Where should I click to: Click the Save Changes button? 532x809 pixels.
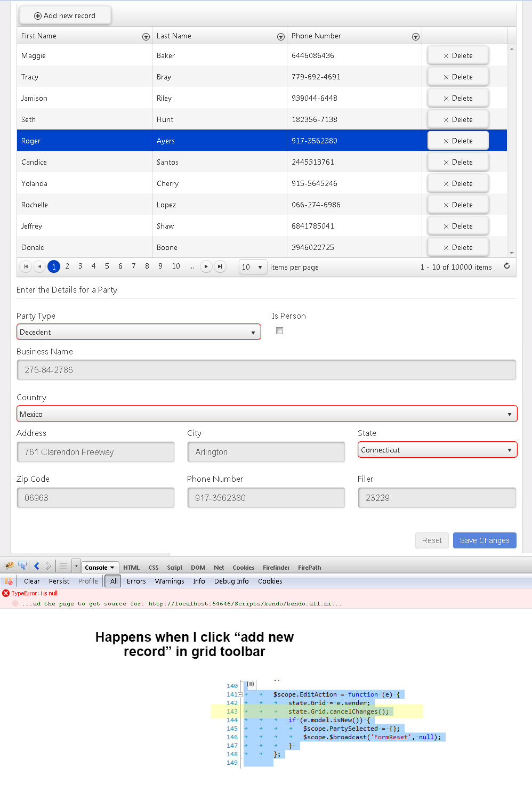pos(485,540)
